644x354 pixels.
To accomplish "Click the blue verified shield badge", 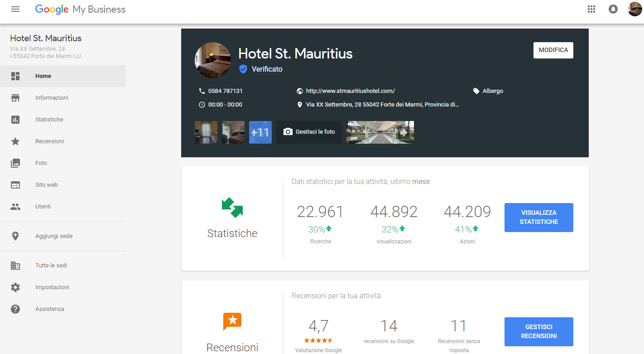I will (x=243, y=69).
